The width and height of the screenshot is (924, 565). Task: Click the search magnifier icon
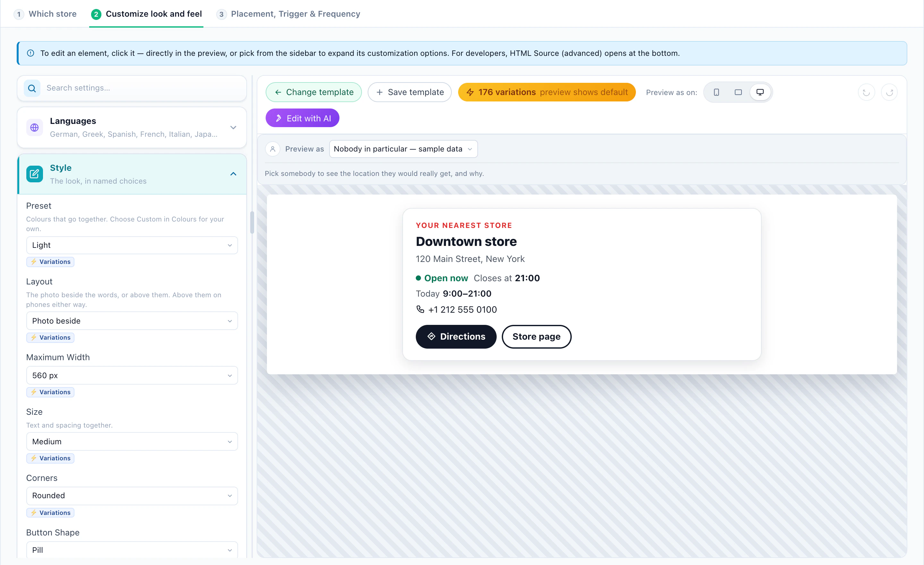[32, 88]
